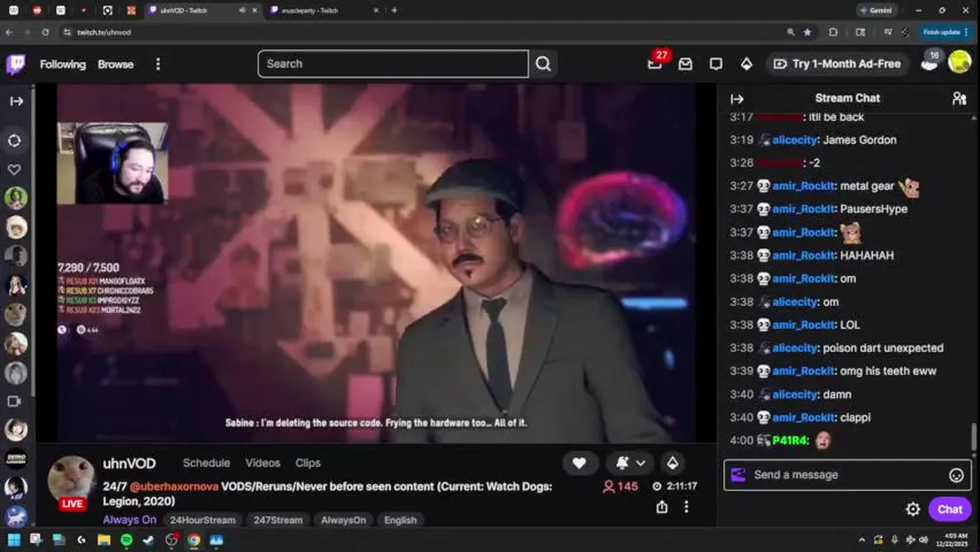
Task: Open Steam from the taskbar
Action: tap(149, 540)
